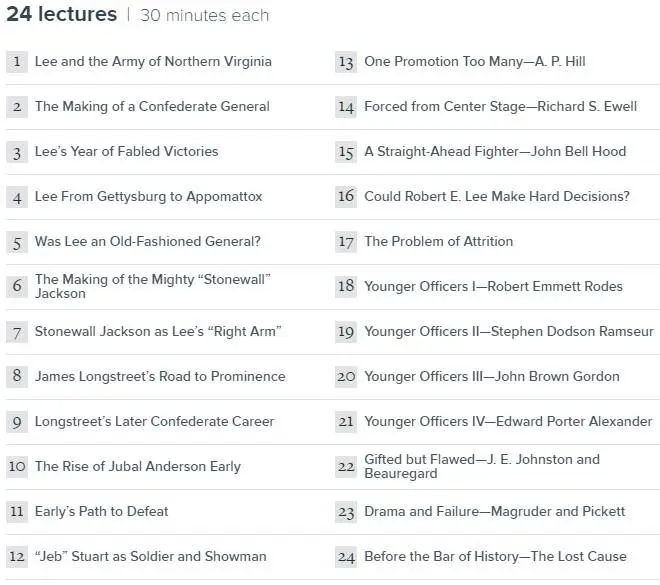Screen dimensions: 660x585
Task: Click the number 13 lecture badge
Action: coord(346,62)
